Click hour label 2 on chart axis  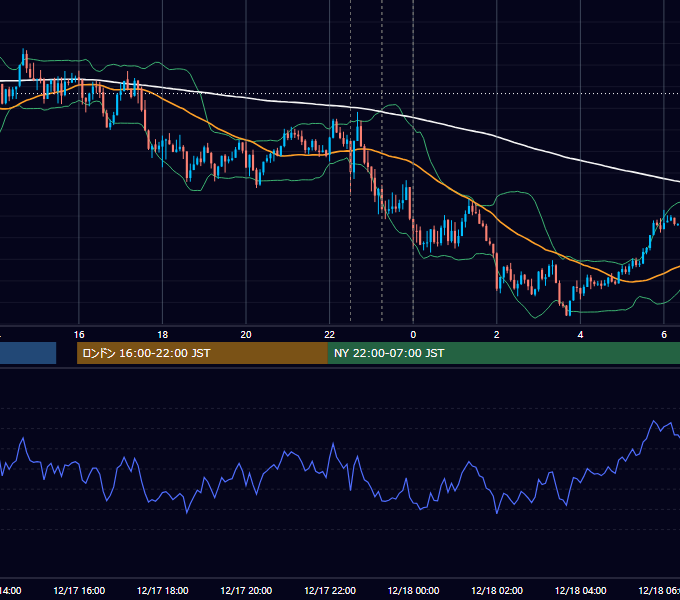[497, 335]
